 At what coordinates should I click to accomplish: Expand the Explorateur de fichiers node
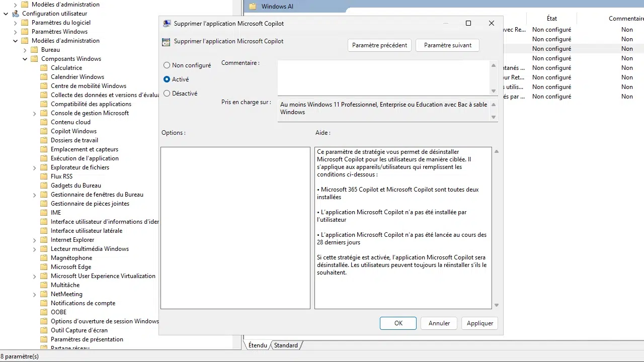coord(34,167)
